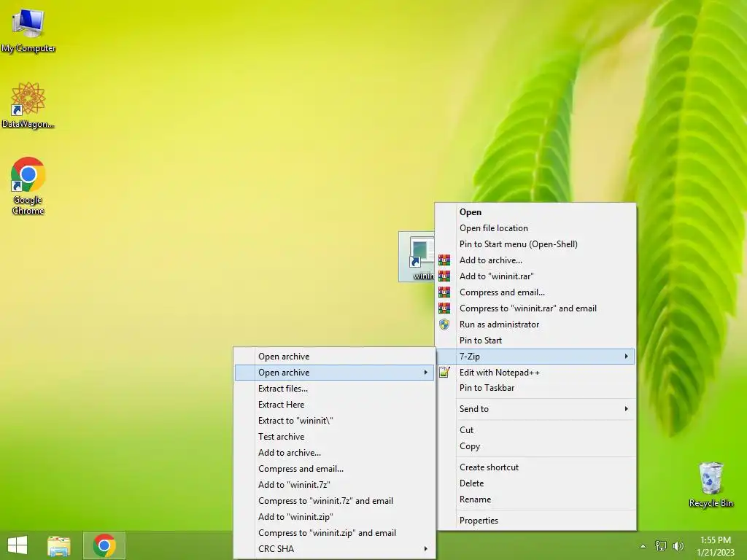
Task: Choose Pin to Taskbar
Action: [x=536, y=388]
